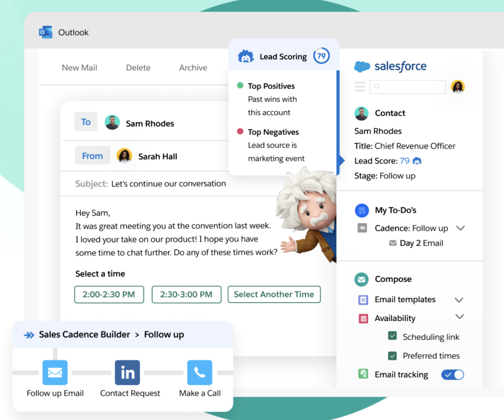The width and height of the screenshot is (504, 420).
Task: Turn off the Email tracking toggle
Action: [x=452, y=375]
